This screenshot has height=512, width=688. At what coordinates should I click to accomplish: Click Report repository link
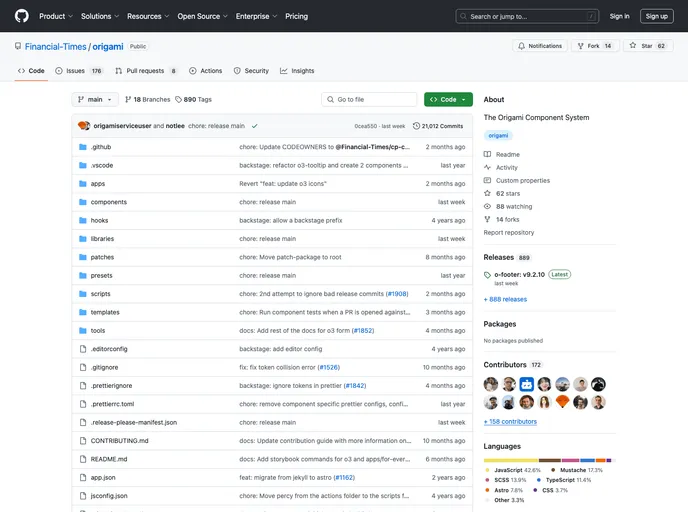[509, 233]
